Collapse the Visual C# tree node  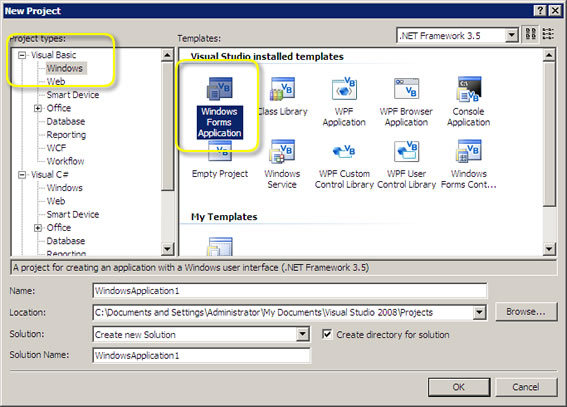[x=22, y=175]
